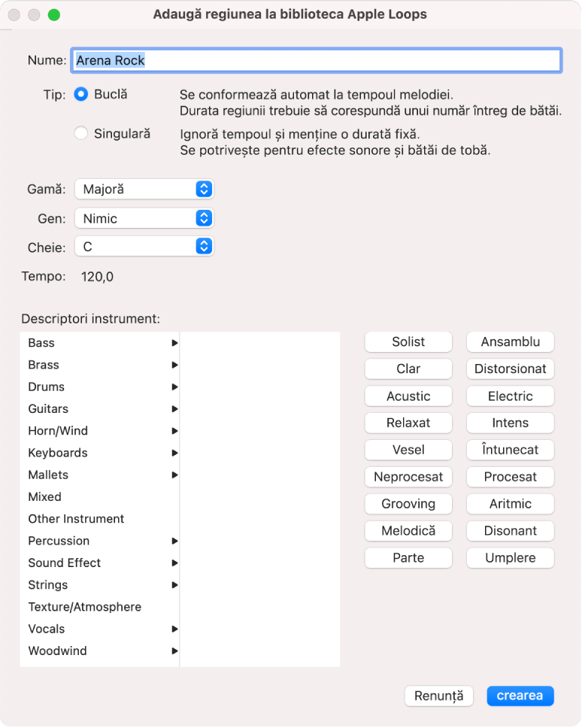Screen dimensions: 582x728
Task: Expand the Bass category arrow
Action: click(x=174, y=343)
